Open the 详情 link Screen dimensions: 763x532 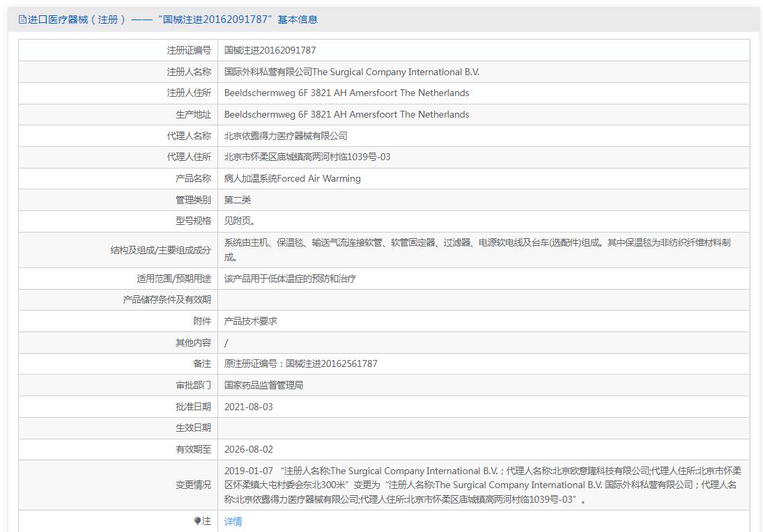[x=233, y=522]
